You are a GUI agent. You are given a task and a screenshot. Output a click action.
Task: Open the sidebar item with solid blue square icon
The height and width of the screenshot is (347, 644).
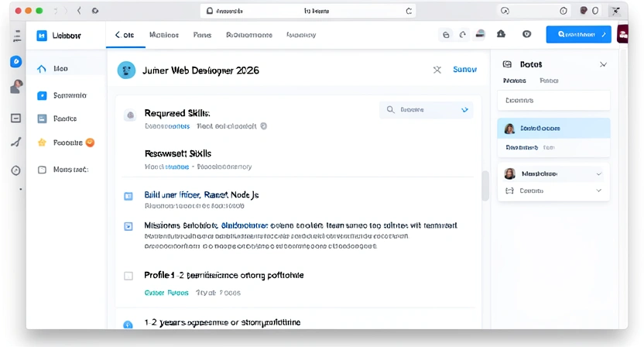coord(67,95)
